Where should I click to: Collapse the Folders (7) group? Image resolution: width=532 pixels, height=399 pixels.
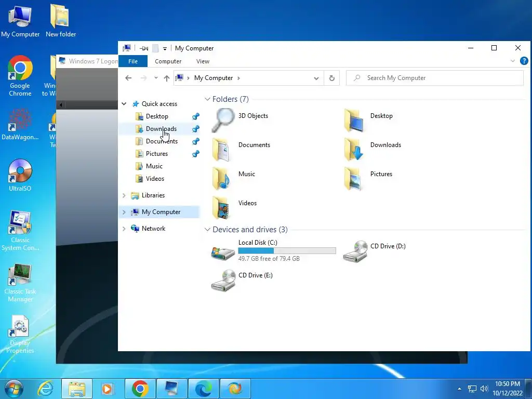click(x=207, y=99)
